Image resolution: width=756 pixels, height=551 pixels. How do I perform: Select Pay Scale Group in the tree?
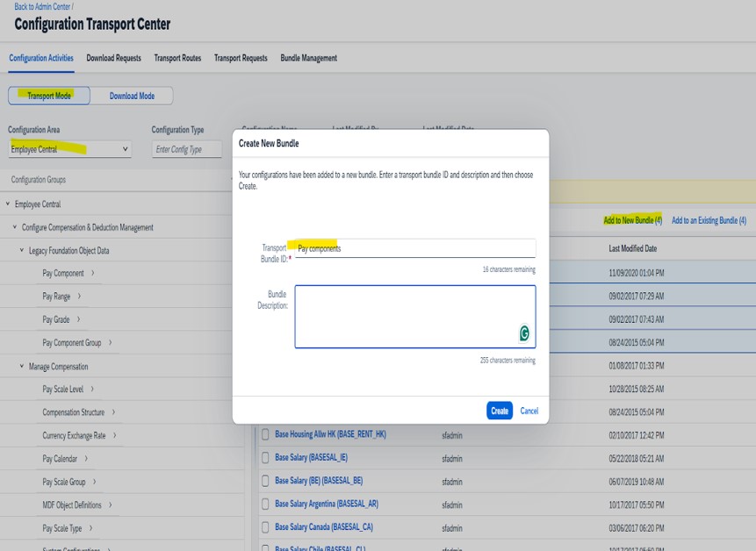coord(63,482)
